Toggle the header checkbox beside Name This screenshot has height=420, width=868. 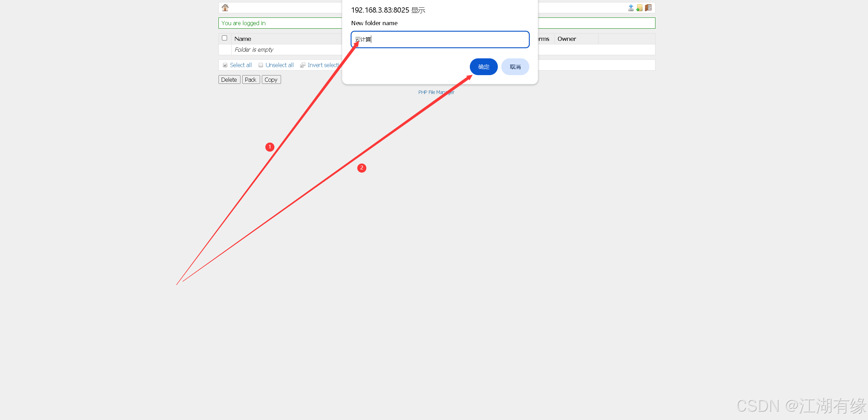[224, 38]
